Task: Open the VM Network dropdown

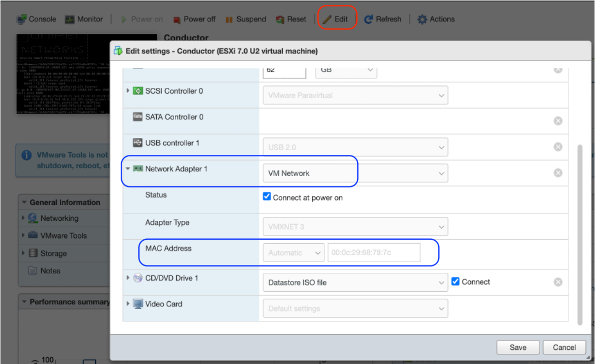Action: point(355,173)
